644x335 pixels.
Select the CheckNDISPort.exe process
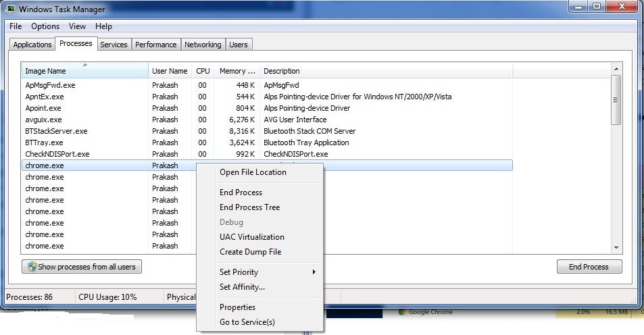pyautogui.click(x=267, y=155)
